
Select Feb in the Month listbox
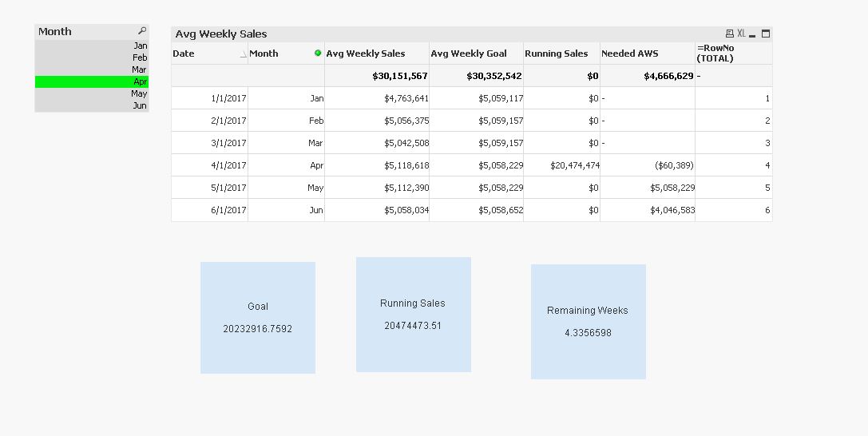(92, 57)
